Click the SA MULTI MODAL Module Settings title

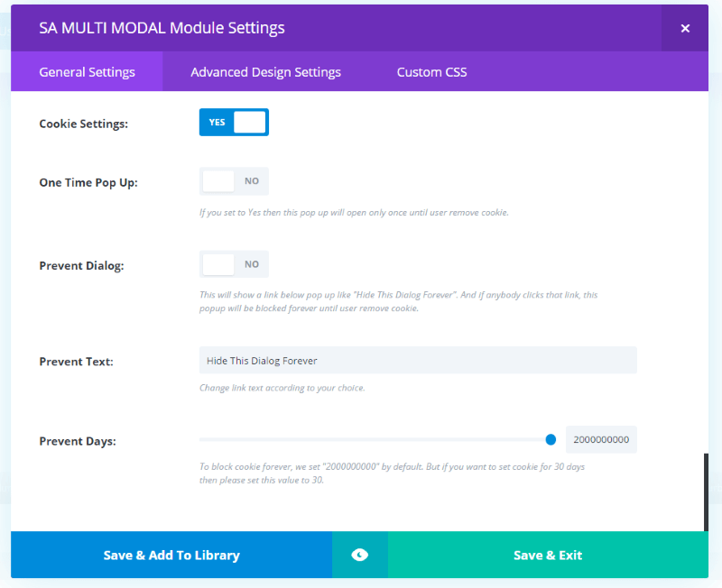pos(162,28)
